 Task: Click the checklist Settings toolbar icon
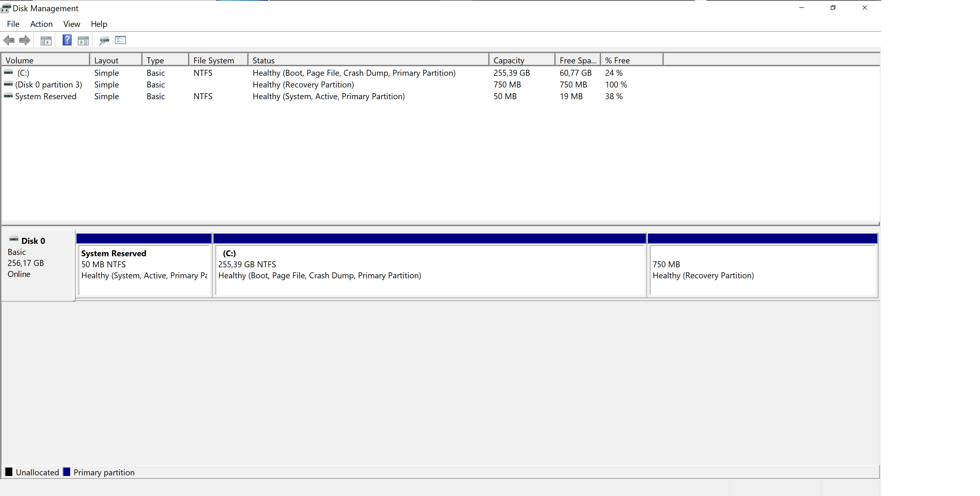(x=120, y=40)
